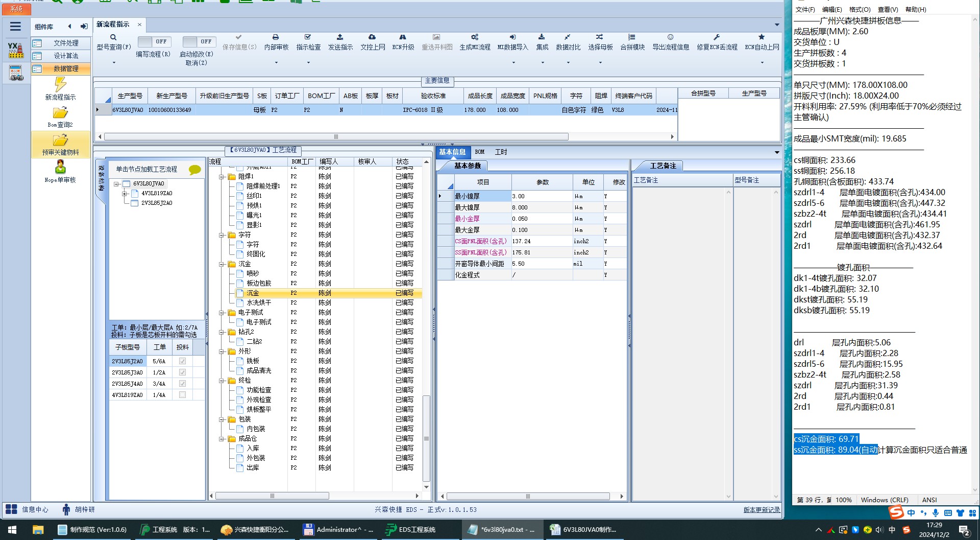Screen dimensions: 980x540
Task: Collapse the 外形 folder in the process tree
Action: [222, 351]
